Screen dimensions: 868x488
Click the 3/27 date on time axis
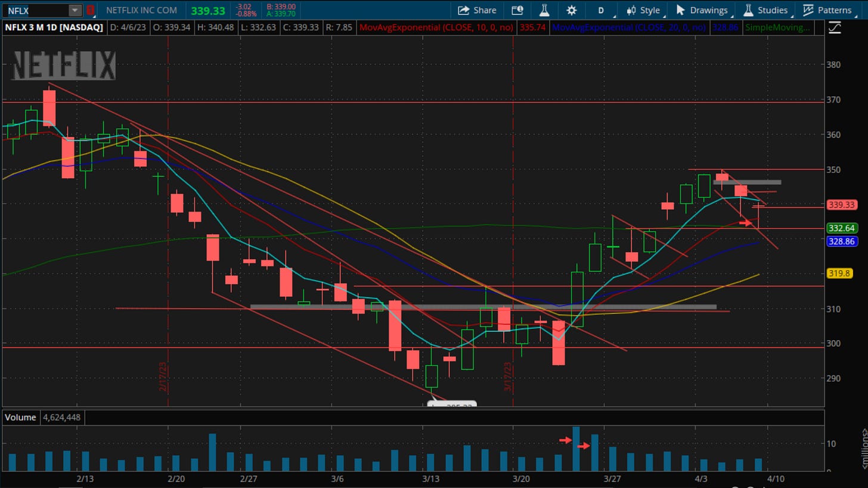click(x=612, y=479)
